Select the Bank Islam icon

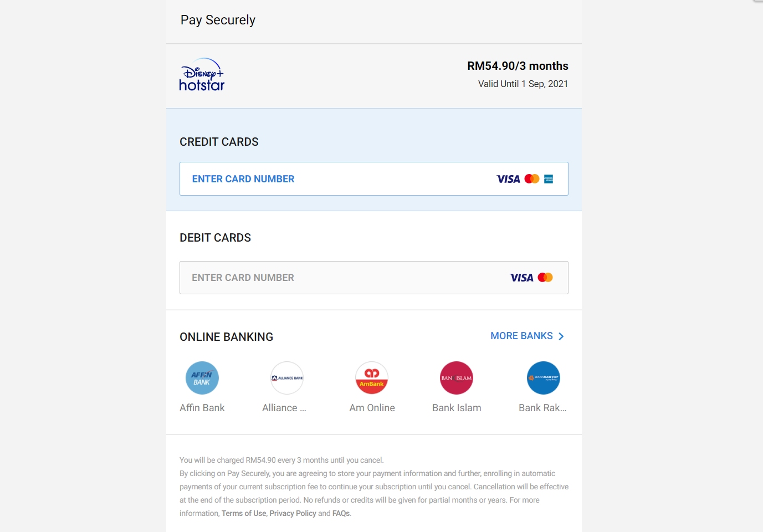[457, 378]
